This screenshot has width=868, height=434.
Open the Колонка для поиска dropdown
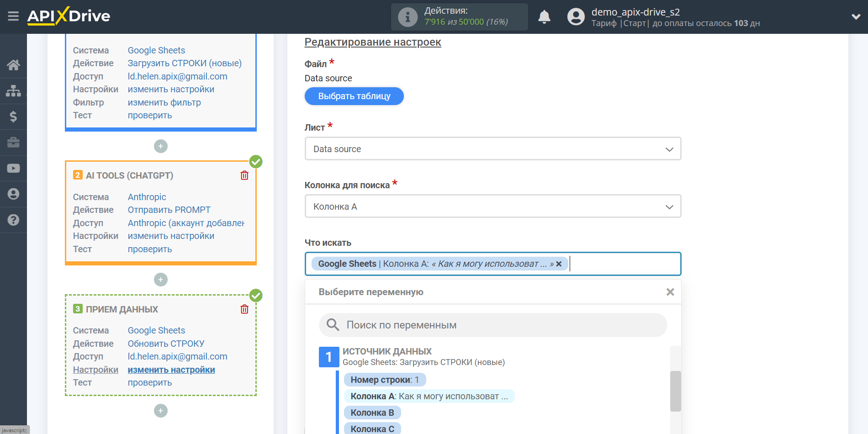(493, 206)
